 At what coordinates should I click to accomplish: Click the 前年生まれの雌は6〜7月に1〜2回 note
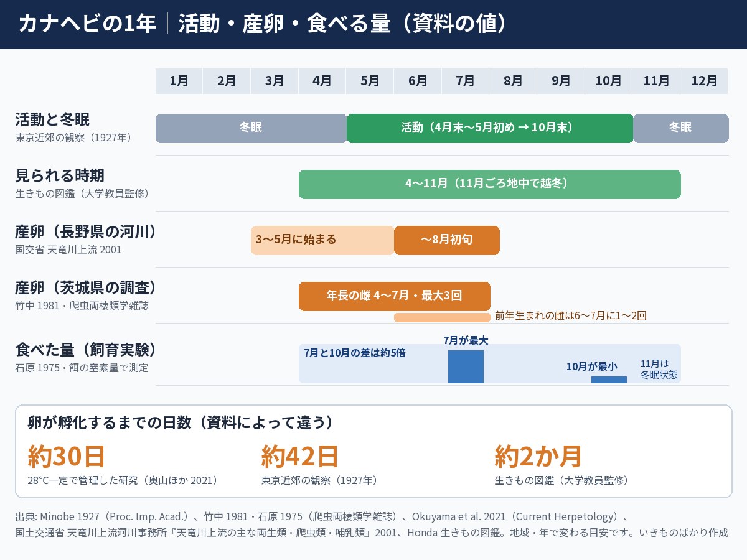tap(571, 315)
